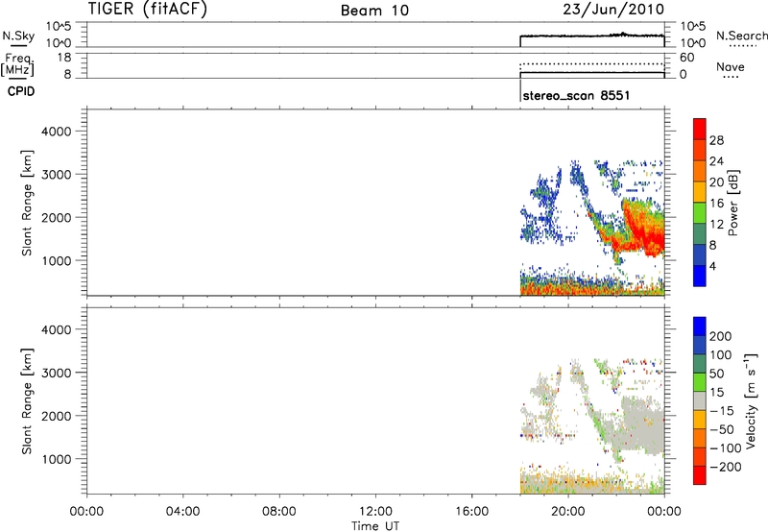This screenshot has width=768, height=532.
Task: Pick the gray −15 to 15 Velocity segment
Action: pos(700,400)
